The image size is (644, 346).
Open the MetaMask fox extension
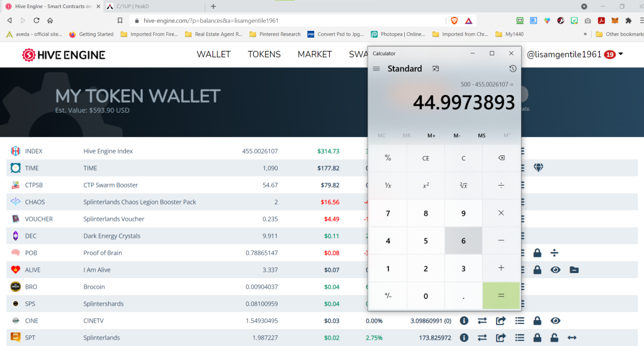coord(615,21)
